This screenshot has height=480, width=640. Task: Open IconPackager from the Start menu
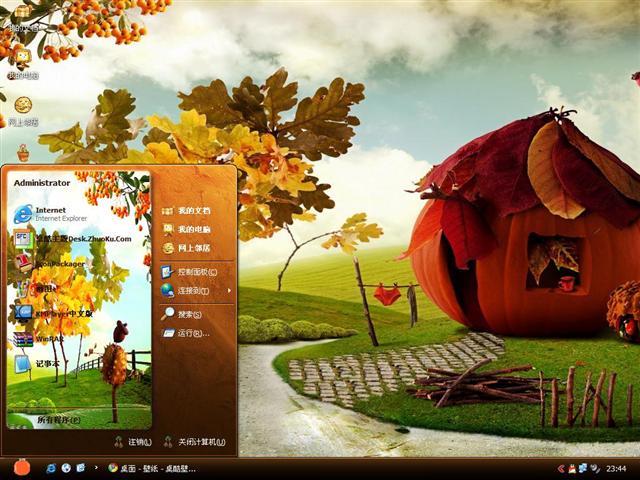50,264
